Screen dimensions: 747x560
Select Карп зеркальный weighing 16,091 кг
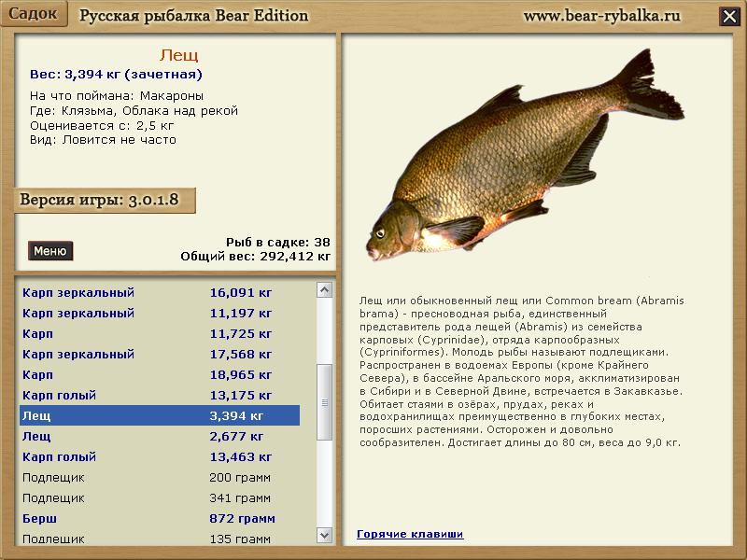(x=159, y=293)
